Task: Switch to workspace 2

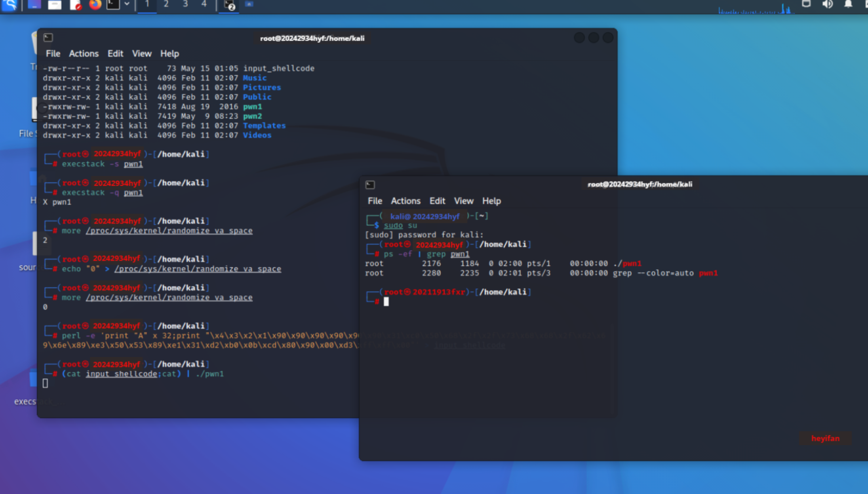Action: (x=166, y=4)
